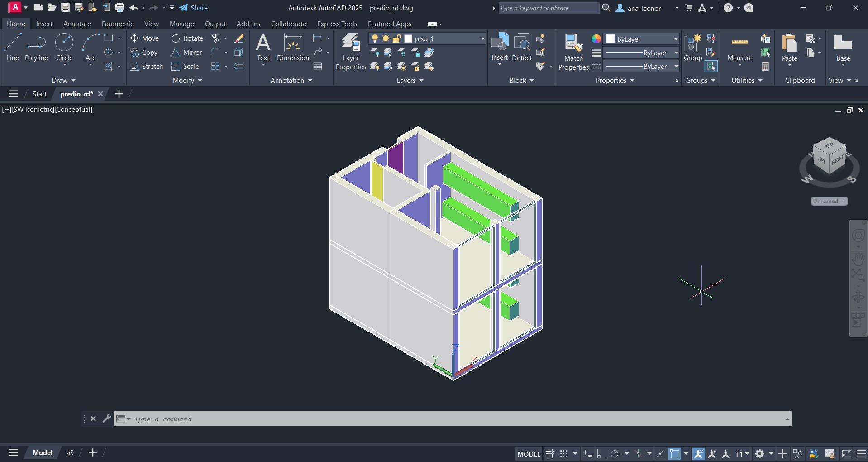868x462 pixels.
Task: Select the Line drawing tool
Action: point(13,48)
